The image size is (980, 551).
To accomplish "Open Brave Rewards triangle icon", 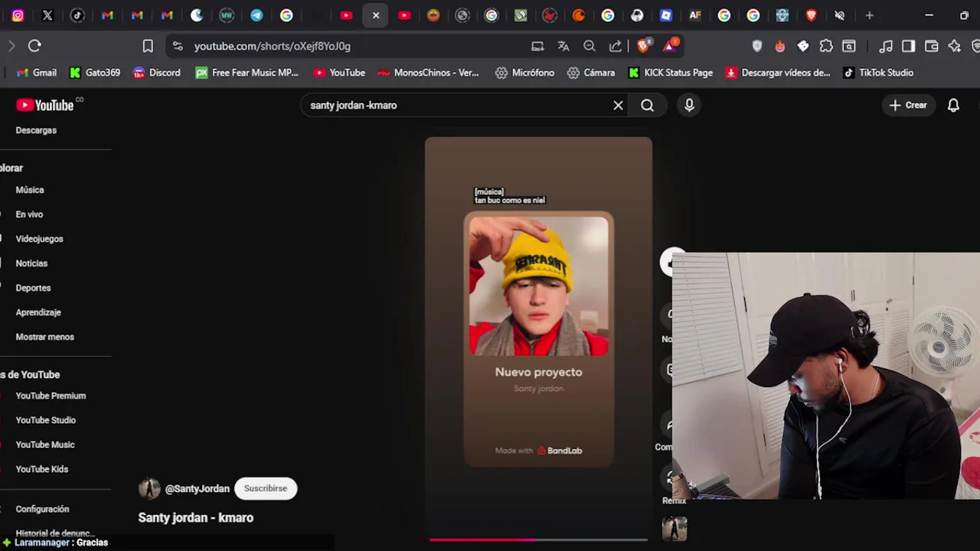I will click(670, 46).
